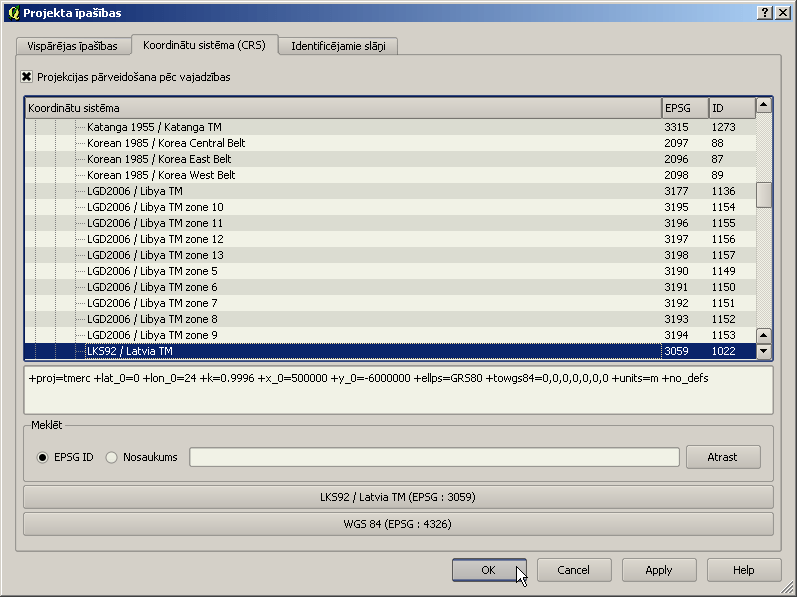Select LGD2006 / Libya TM zone 9
Image resolution: width=797 pixels, height=597 pixels.
coord(390,335)
